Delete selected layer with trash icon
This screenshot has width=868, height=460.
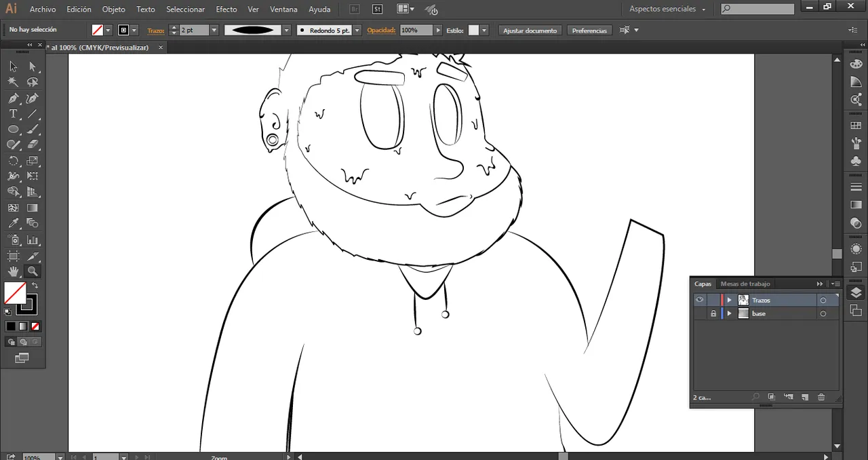(x=821, y=397)
